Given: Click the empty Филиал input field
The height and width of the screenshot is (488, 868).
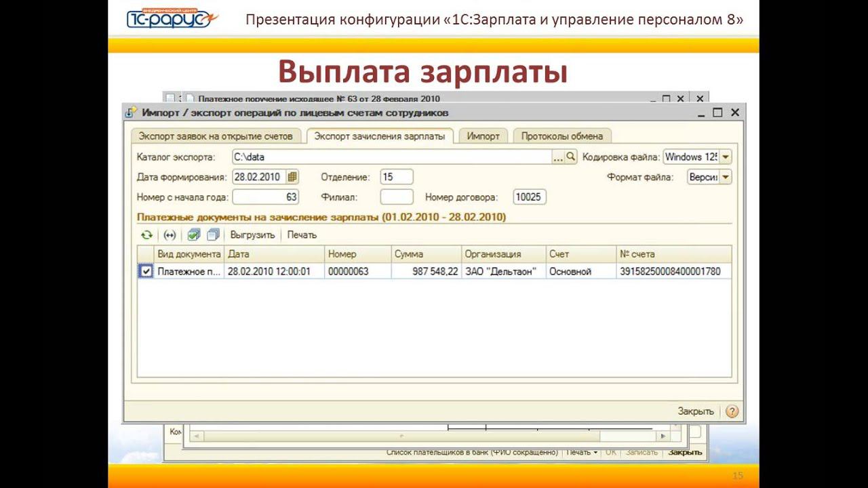Looking at the screenshot, I should pos(397,197).
